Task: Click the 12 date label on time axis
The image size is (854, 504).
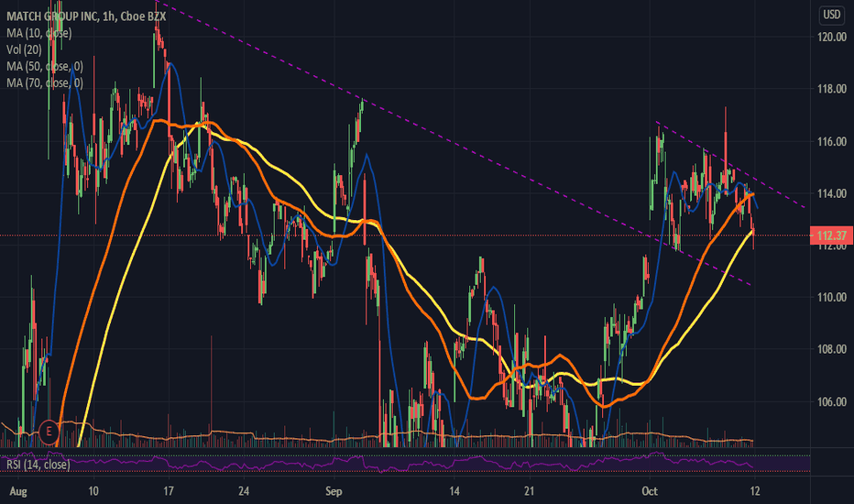Action: [755, 491]
